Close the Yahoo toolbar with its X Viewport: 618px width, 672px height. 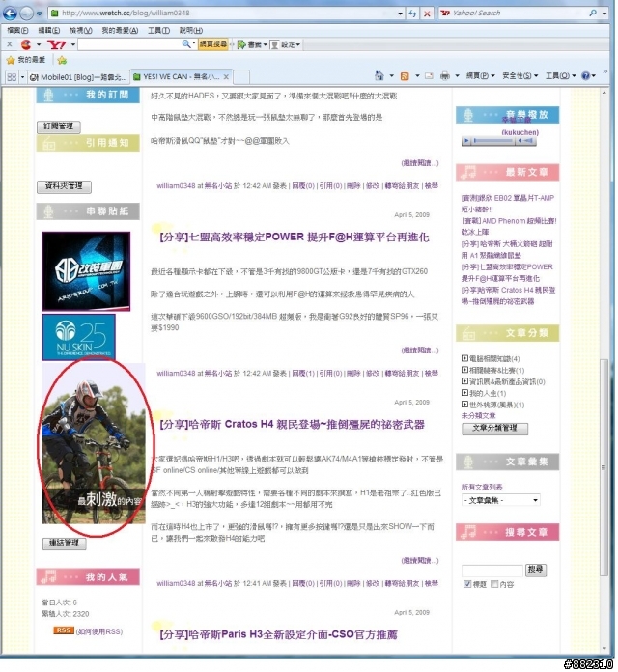10,44
